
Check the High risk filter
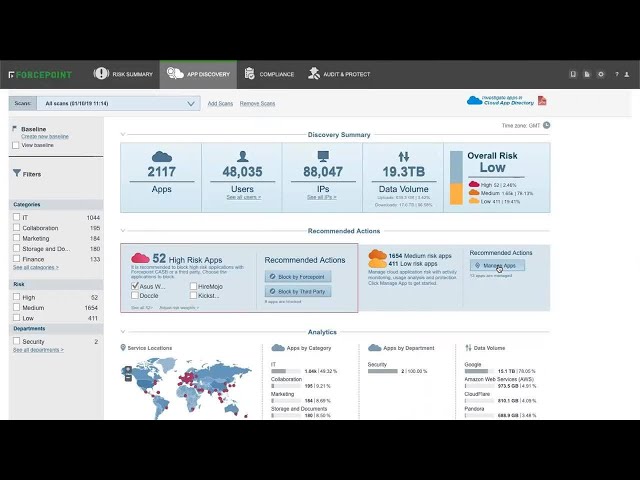[16, 297]
